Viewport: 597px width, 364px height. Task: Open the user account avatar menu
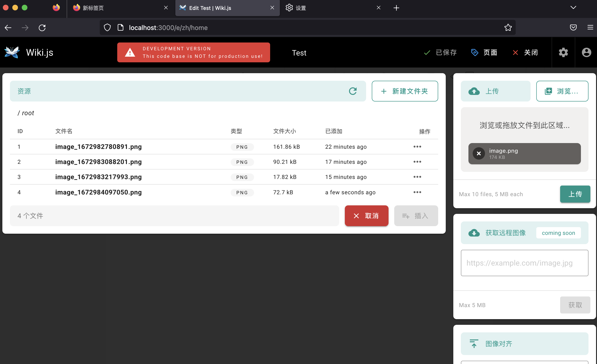pos(586,52)
